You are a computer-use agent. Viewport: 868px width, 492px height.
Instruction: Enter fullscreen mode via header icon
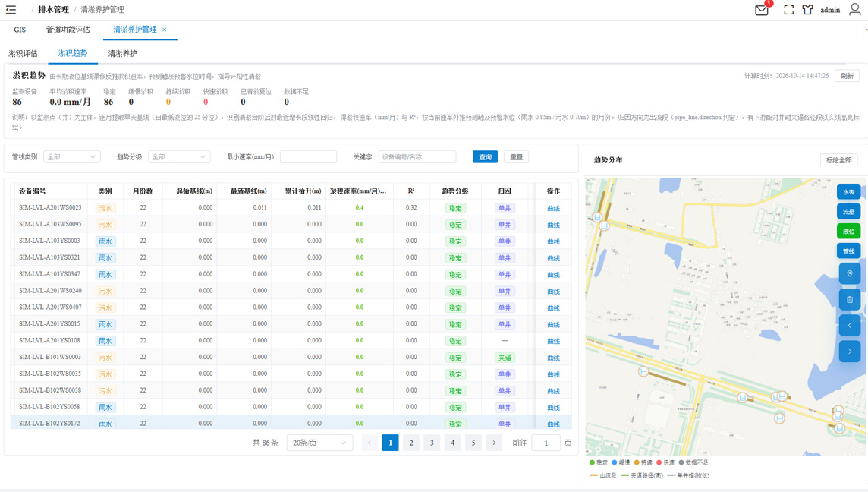[789, 10]
